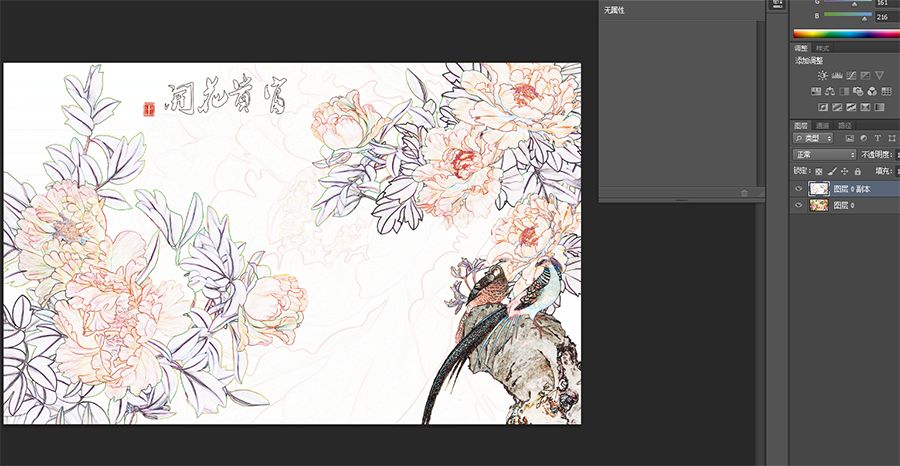Adjust the B color slider handle
900x466 pixels.
[x=865, y=19]
